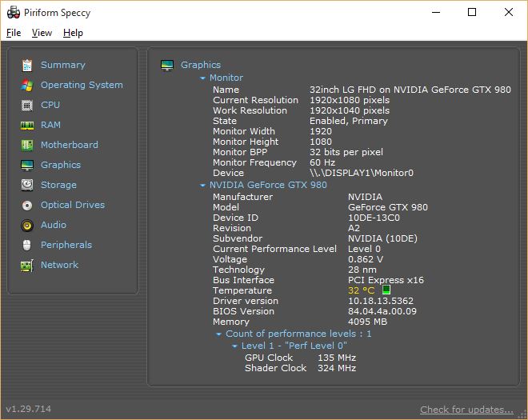Collapse the NVIDIA GeForce GTX 980 node
The height and width of the screenshot is (420, 528).
(x=202, y=186)
